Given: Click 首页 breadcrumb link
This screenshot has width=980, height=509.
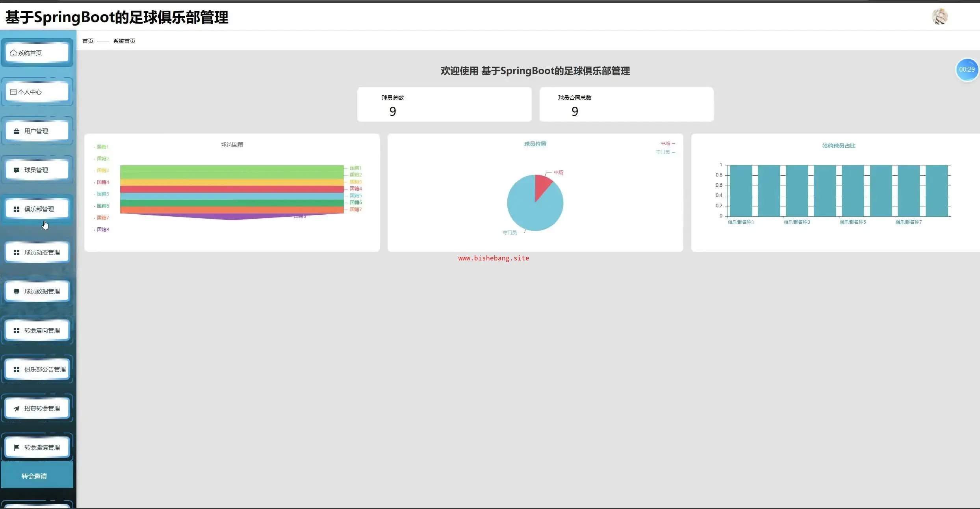Looking at the screenshot, I should click(87, 41).
